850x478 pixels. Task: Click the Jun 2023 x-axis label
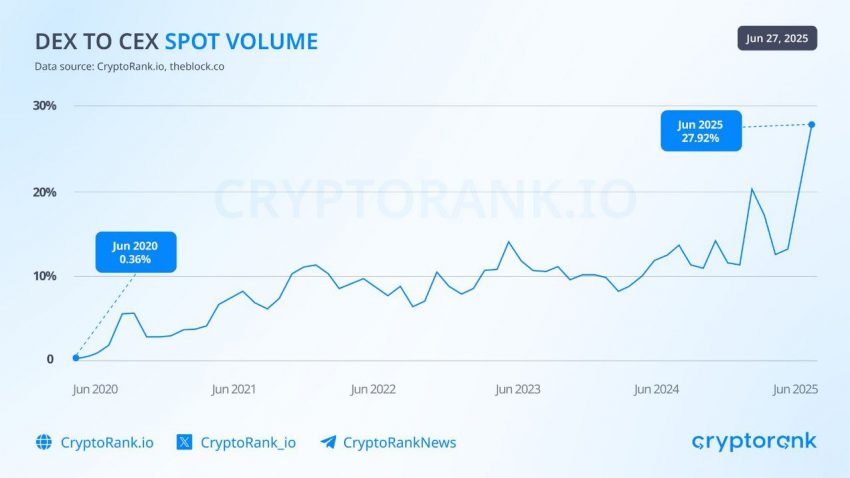[518, 389]
